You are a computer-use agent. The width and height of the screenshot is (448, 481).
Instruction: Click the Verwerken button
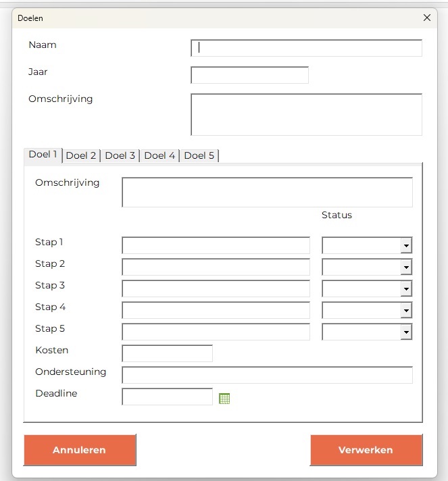click(366, 450)
